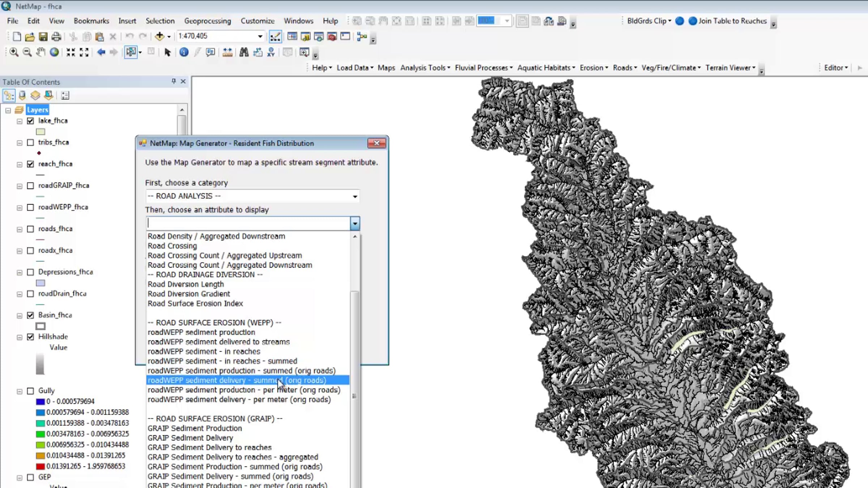Viewport: 868px width, 488px height.
Task: Select Road Crossing attribute option
Action: (x=248, y=246)
